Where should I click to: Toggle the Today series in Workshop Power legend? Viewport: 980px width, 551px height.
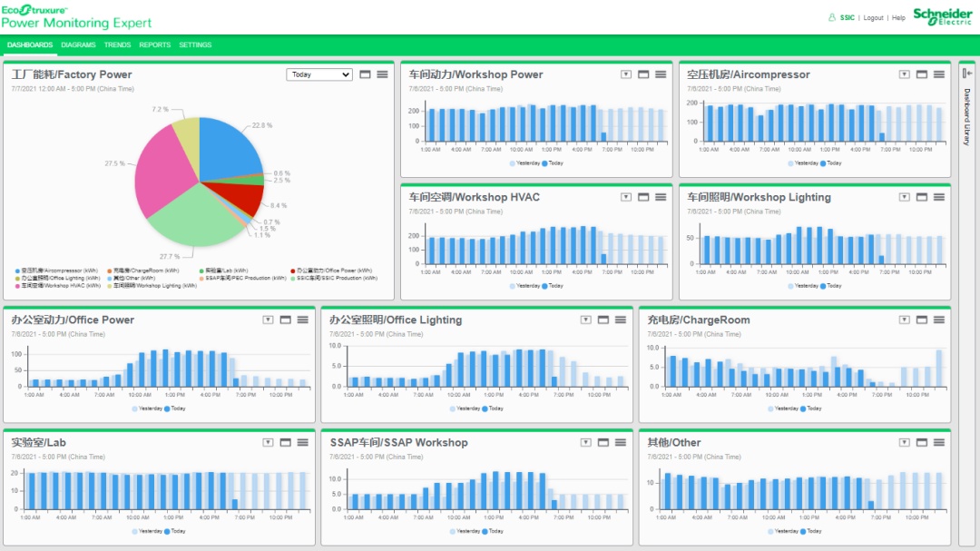(553, 163)
